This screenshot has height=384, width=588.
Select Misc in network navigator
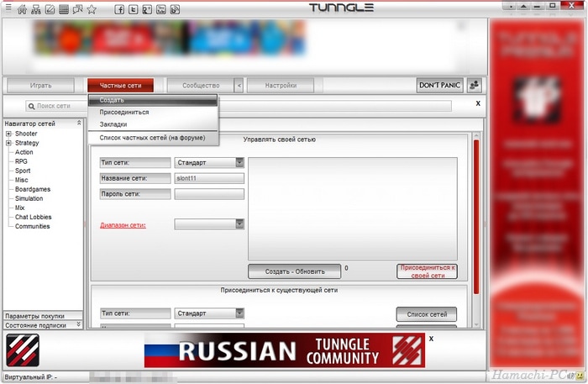coord(21,180)
